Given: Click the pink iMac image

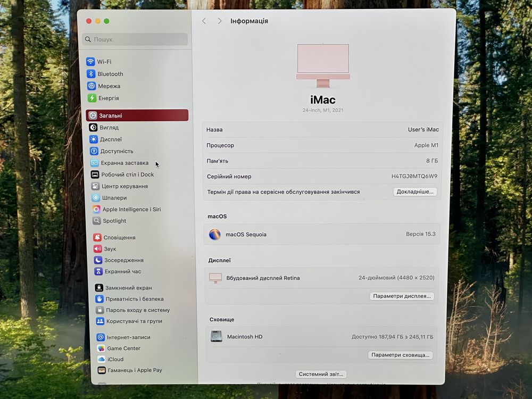Looking at the screenshot, I should (323, 65).
